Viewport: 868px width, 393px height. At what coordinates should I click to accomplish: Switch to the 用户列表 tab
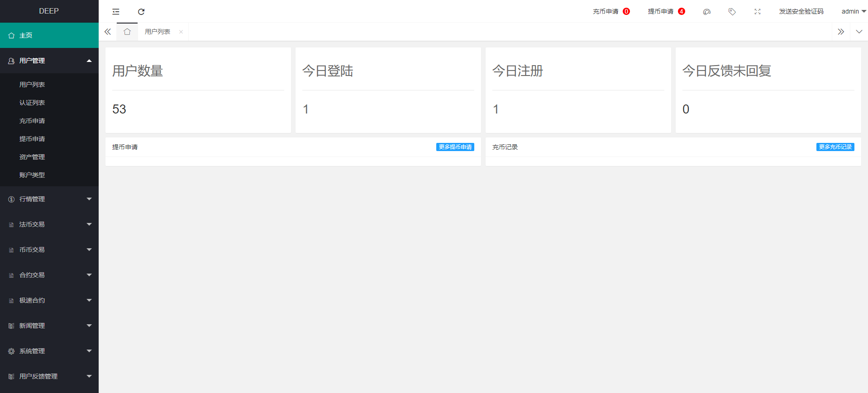coord(157,32)
